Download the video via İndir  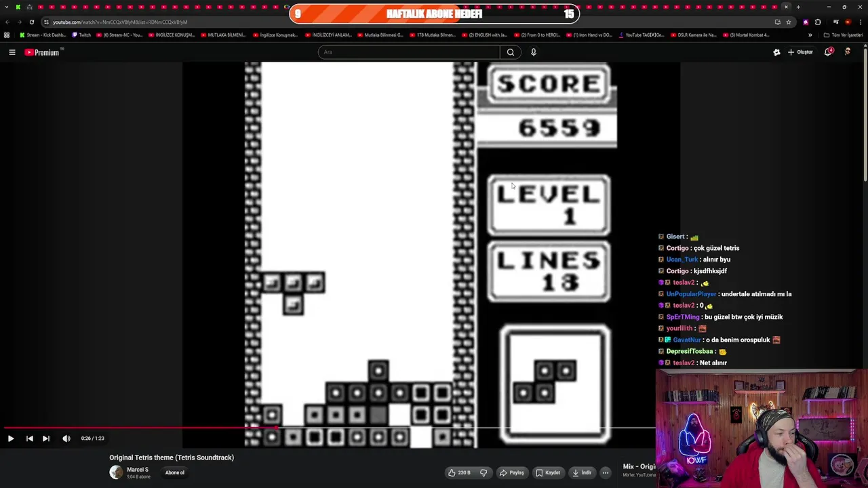pyautogui.click(x=582, y=472)
